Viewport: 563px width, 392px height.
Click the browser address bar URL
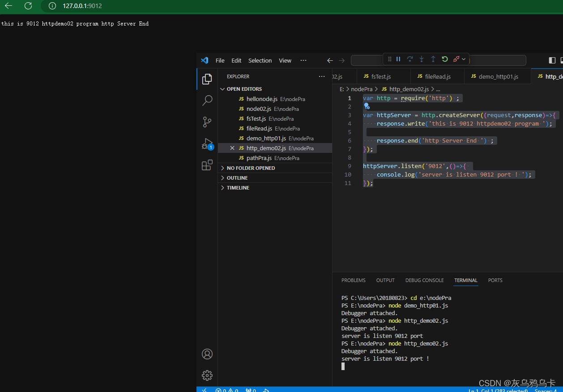coord(82,6)
